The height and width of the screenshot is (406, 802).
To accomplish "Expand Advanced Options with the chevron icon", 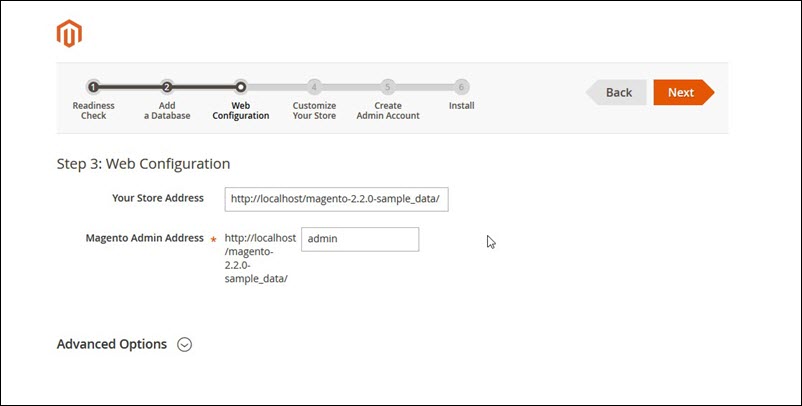I will point(184,344).
